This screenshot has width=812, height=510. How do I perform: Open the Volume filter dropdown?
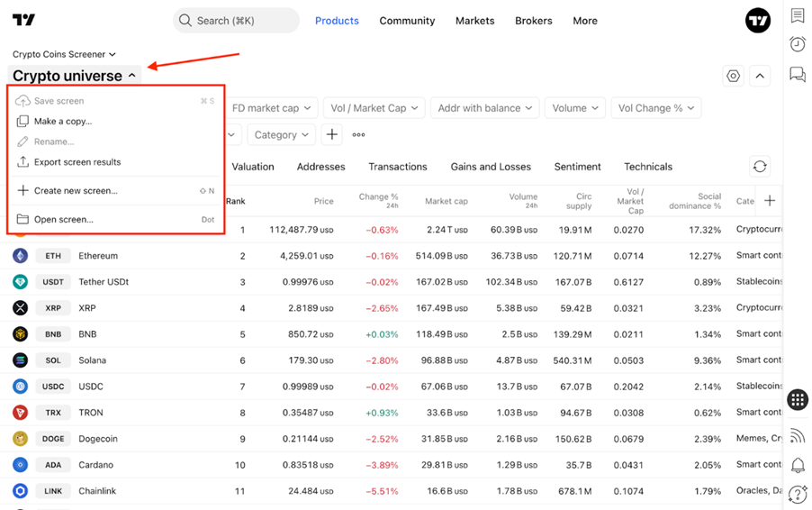click(575, 108)
